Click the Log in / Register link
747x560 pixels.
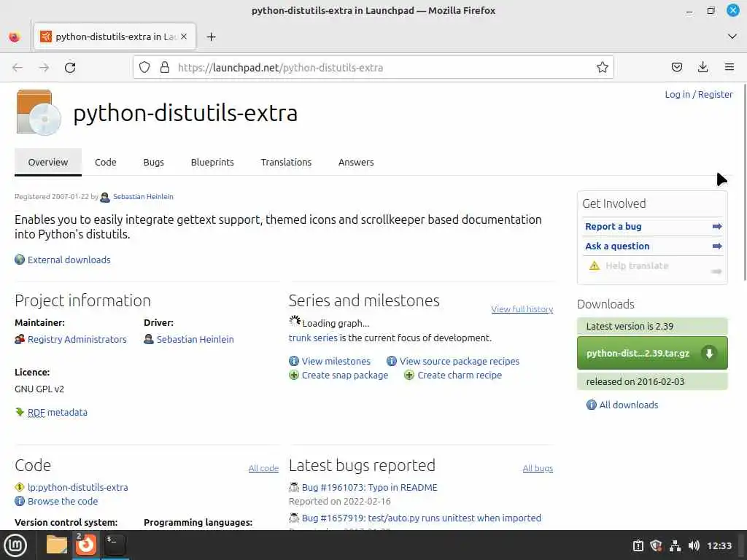pyautogui.click(x=698, y=94)
